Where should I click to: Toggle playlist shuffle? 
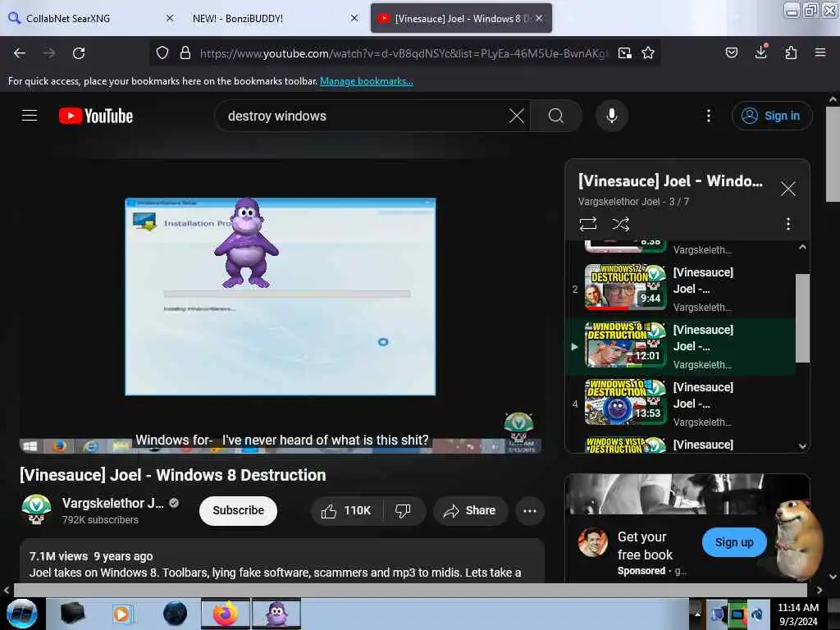tap(620, 223)
